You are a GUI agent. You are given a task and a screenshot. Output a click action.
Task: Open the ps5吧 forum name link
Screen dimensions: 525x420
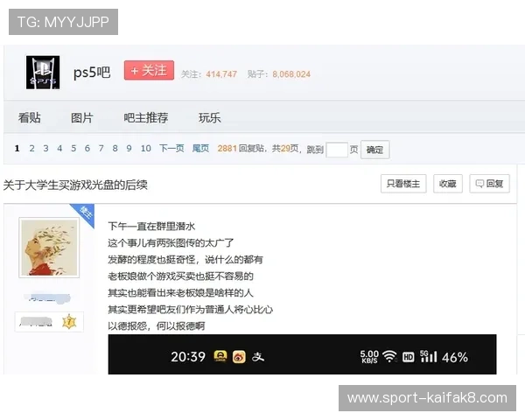pyautogui.click(x=92, y=72)
